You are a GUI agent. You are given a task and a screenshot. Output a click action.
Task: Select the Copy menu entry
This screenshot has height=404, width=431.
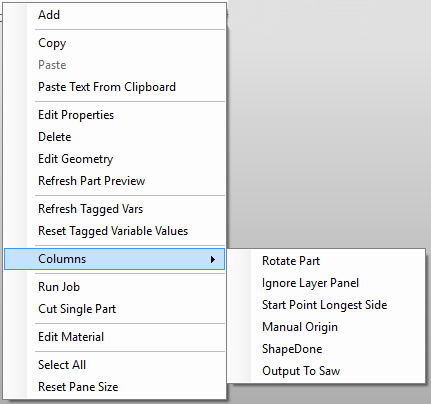tap(114, 43)
